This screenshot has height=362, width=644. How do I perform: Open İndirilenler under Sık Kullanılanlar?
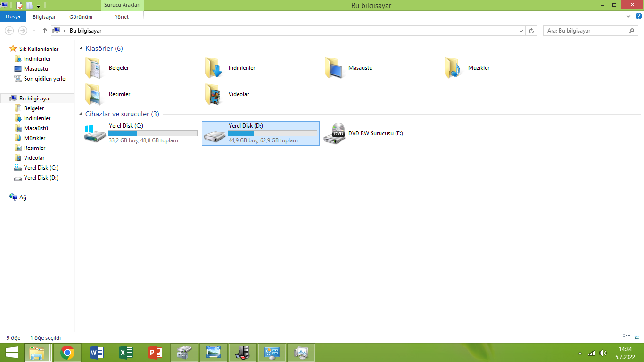[x=37, y=59]
